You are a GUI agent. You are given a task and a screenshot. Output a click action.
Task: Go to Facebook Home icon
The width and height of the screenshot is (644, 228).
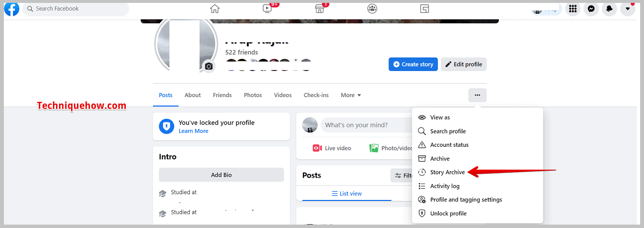(215, 8)
